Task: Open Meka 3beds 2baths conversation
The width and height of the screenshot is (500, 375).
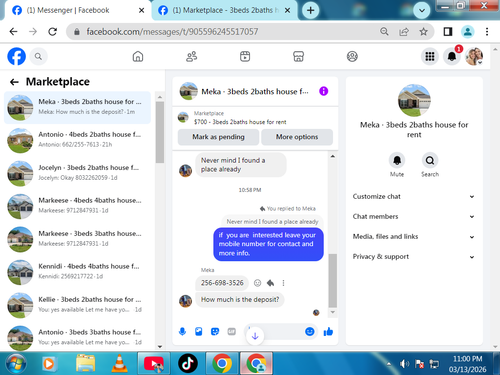Action: point(77,107)
